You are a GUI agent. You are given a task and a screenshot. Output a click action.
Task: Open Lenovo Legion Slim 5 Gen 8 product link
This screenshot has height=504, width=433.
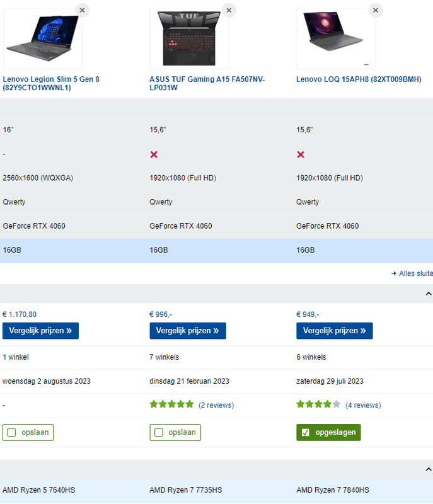(51, 83)
